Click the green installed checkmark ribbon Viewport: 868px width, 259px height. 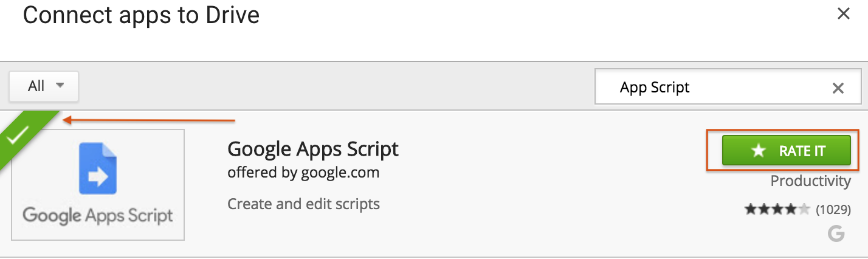[x=24, y=138]
